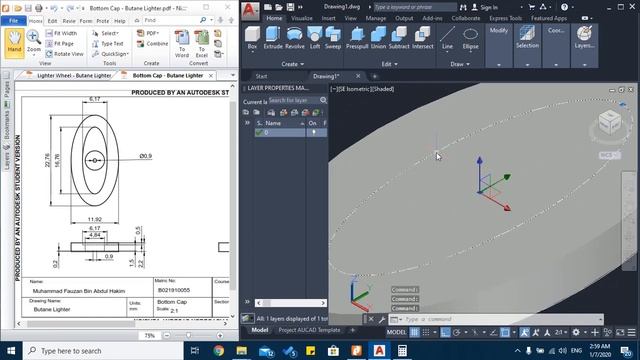This screenshot has height=360, width=640.
Task: Switch to the Express Tools ribbon tab
Action: coord(505,18)
